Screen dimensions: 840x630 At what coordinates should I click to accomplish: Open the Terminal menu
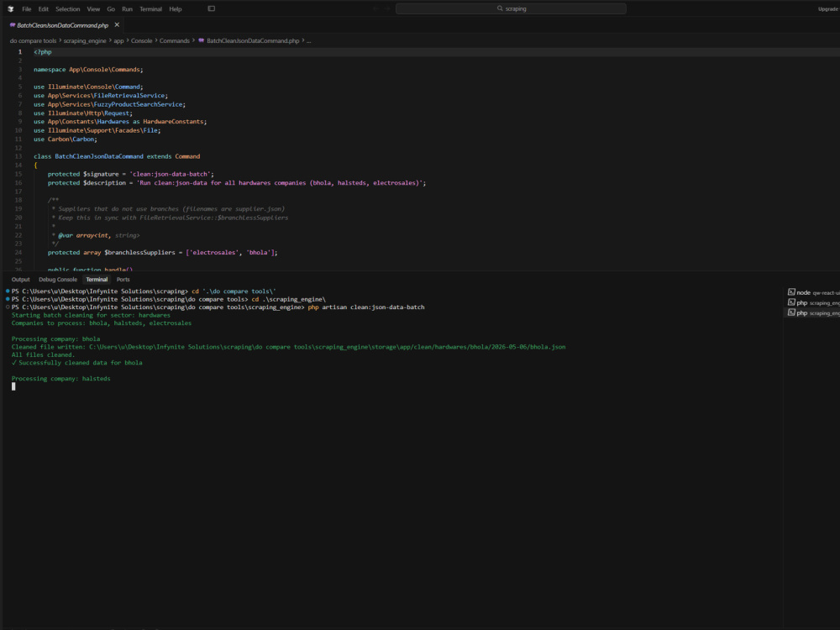(x=150, y=9)
